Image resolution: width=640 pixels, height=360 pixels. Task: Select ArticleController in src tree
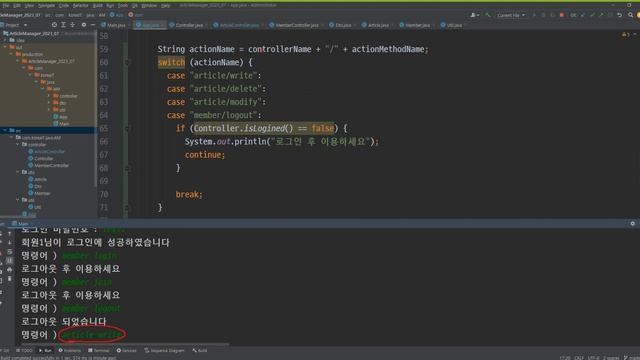(47, 151)
